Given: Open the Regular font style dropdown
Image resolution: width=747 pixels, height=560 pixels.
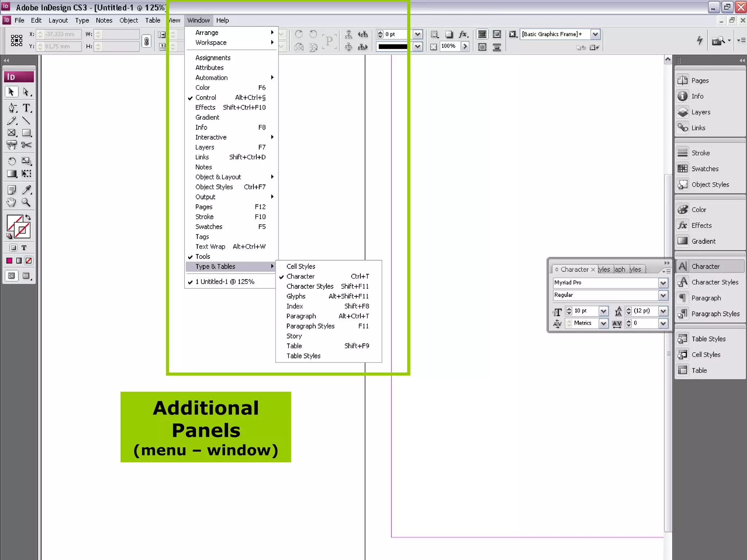Looking at the screenshot, I should pos(663,295).
